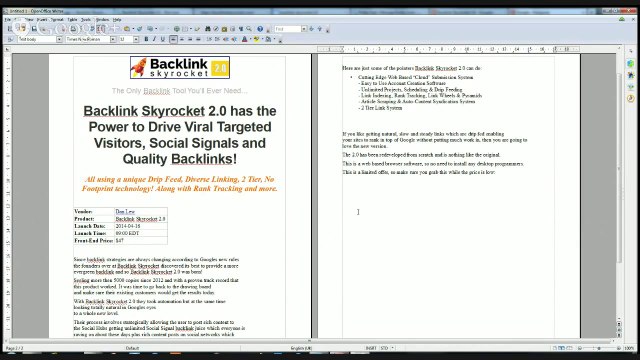Viewport: 640px width, 360px height.
Task: Click the Show Draw Functions pencil icon
Action: point(198,29)
